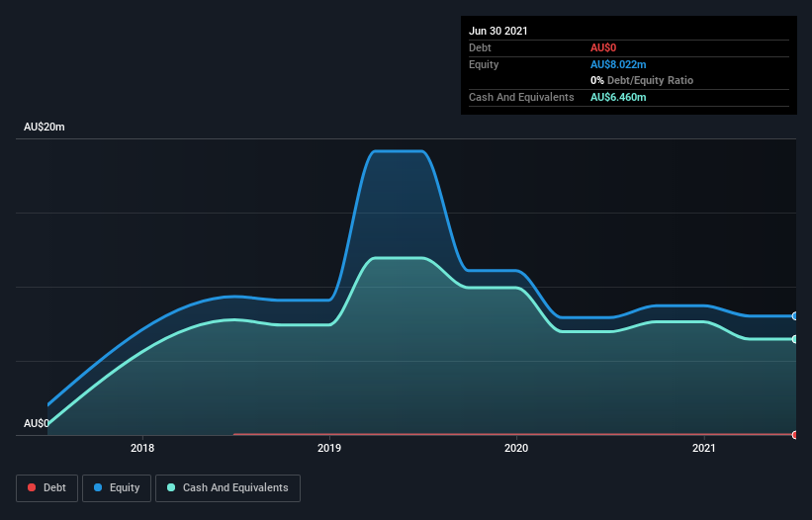Click the 2018 axis label
The height and width of the screenshot is (520, 812).
coord(142,448)
